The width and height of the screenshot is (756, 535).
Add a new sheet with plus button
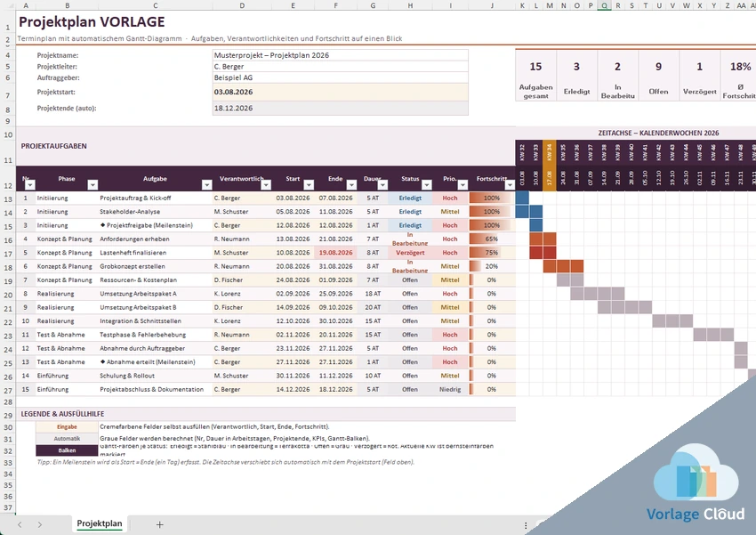(x=159, y=525)
